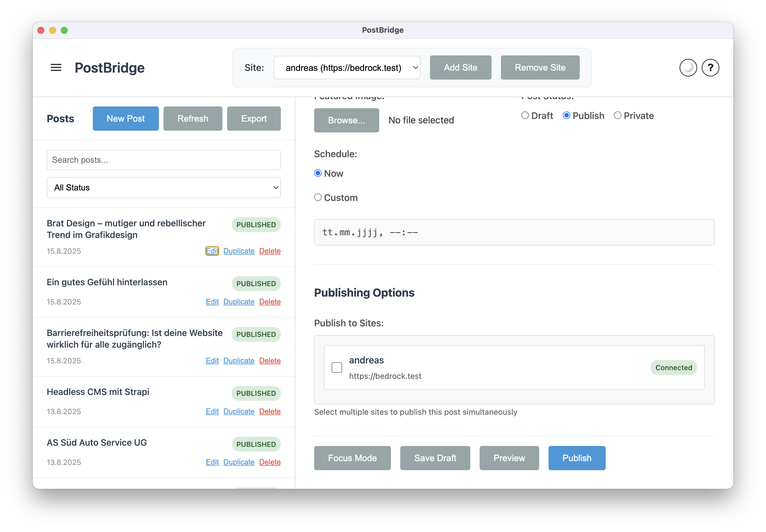Export the posts list
Screen dimensions: 766x532
[254, 119]
